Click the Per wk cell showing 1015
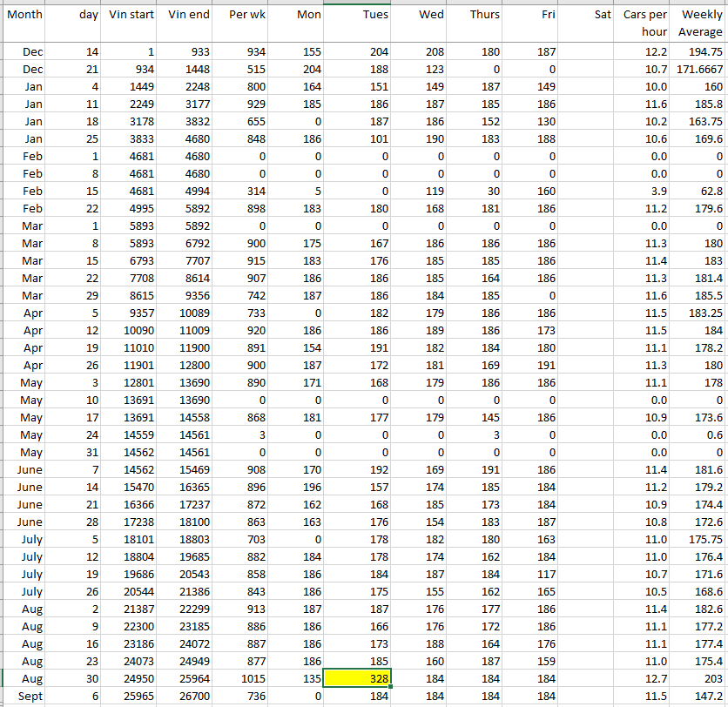The width and height of the screenshot is (728, 707). click(240, 678)
